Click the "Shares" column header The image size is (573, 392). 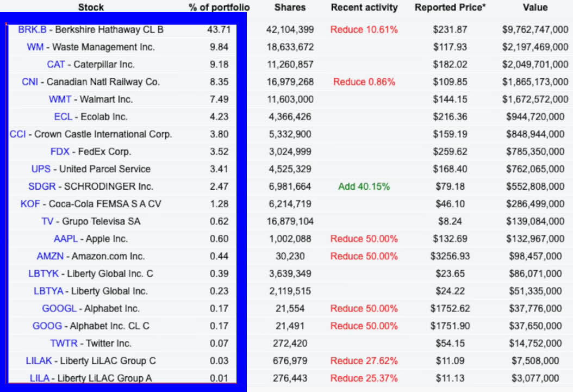point(290,8)
